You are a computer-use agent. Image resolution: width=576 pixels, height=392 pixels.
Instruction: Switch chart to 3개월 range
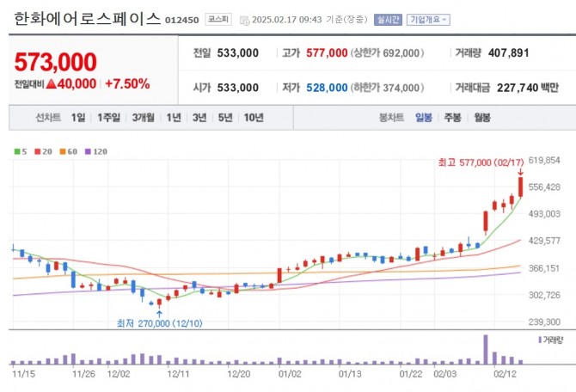click(143, 117)
